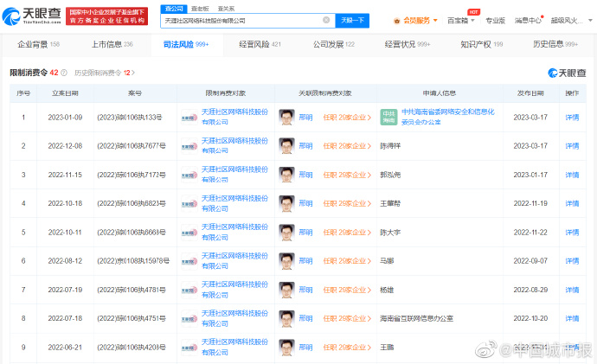Select the 查老板 search tab
Screen dimensions: 597x364
point(200,9)
